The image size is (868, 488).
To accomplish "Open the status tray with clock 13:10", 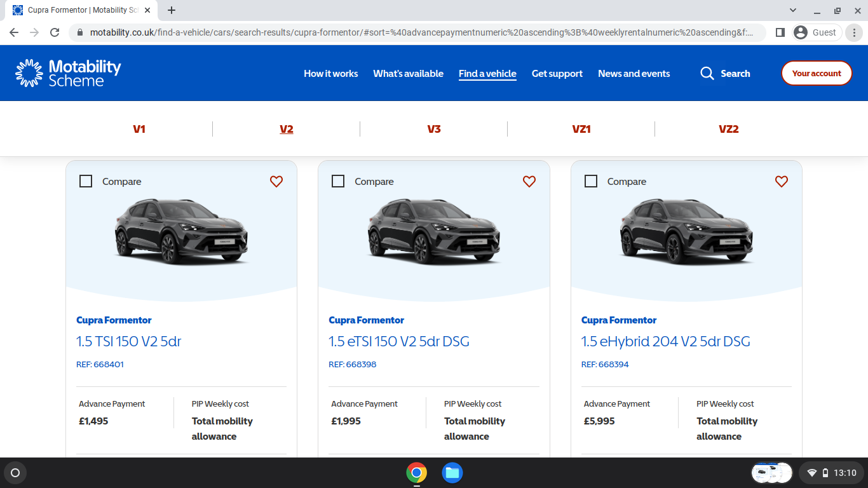I will pyautogui.click(x=832, y=473).
